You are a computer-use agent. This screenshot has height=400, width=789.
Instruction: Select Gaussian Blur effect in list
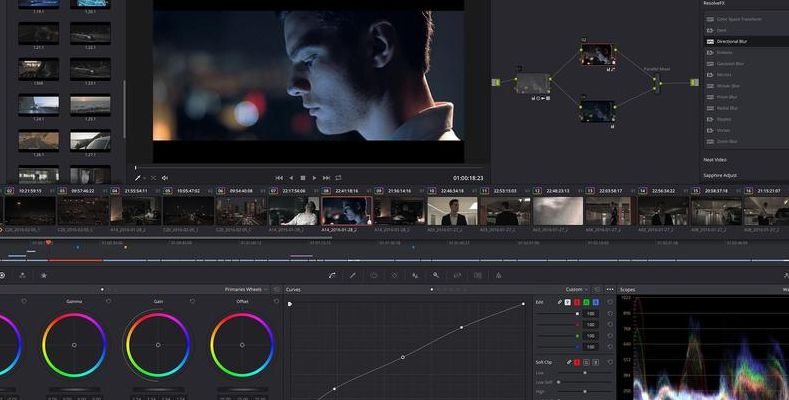746,63
